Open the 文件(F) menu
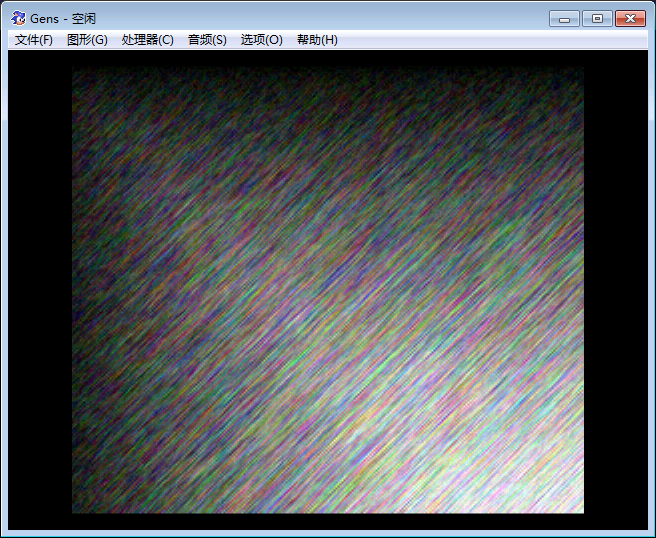Image resolution: width=656 pixels, height=538 pixels. point(34,40)
